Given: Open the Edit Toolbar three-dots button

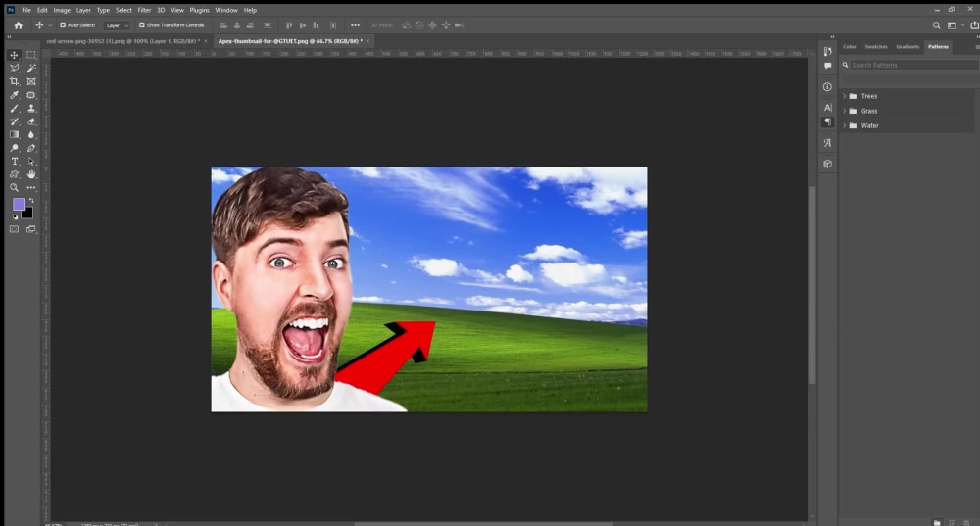Looking at the screenshot, I should 31,187.
